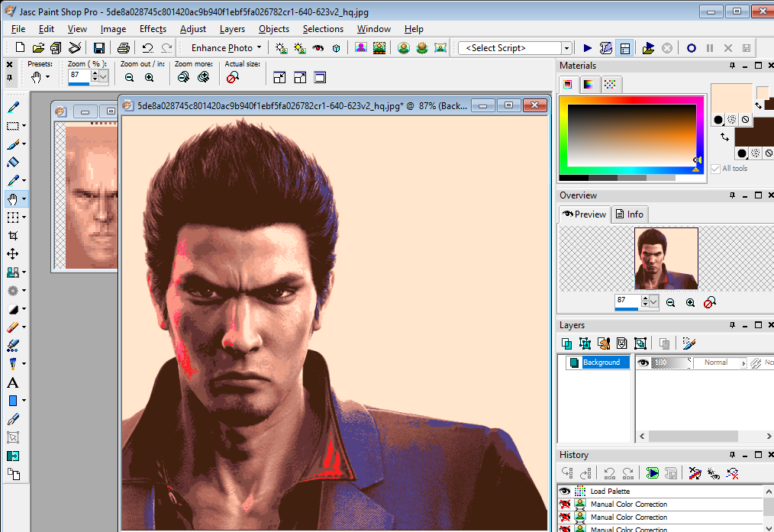
Task: Select the Background layer entry
Action: pos(601,363)
